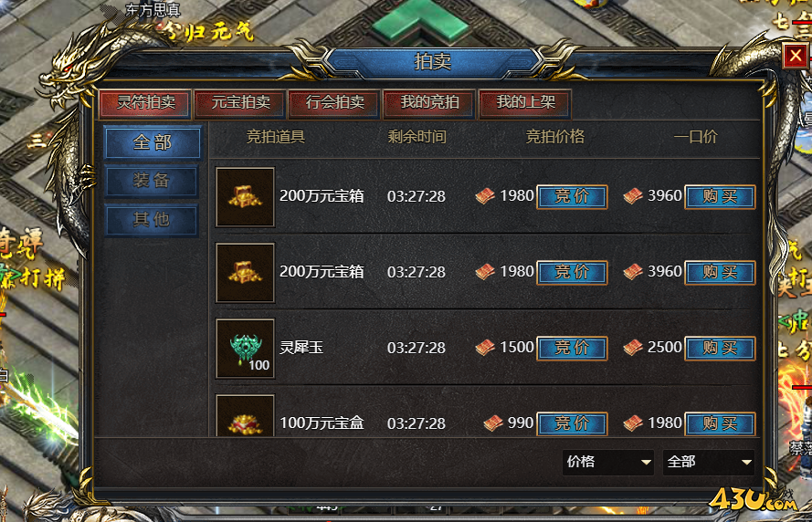This screenshot has height=522, width=812.
Task: Go to 我的上架 tab
Action: (x=525, y=103)
